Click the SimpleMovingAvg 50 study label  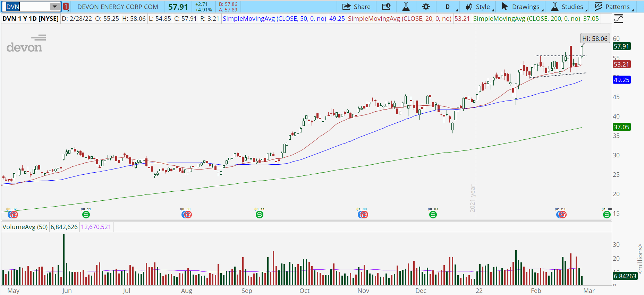point(274,19)
